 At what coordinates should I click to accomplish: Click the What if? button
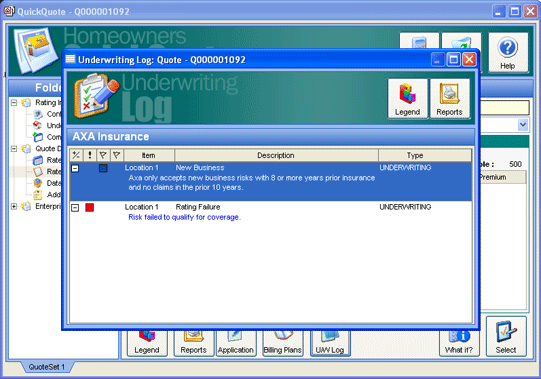tap(459, 343)
